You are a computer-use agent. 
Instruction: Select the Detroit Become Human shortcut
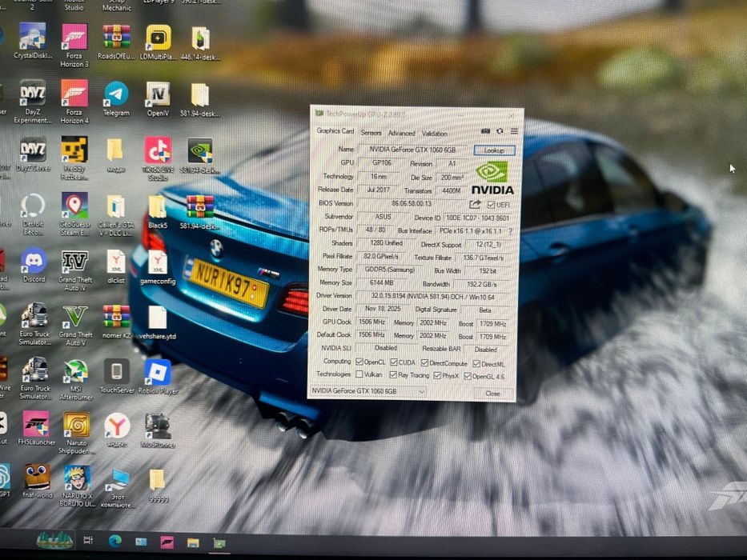(x=33, y=214)
